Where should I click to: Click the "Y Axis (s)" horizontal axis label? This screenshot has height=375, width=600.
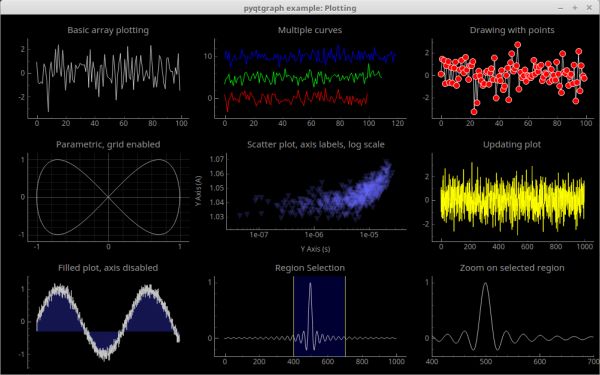[x=315, y=249]
